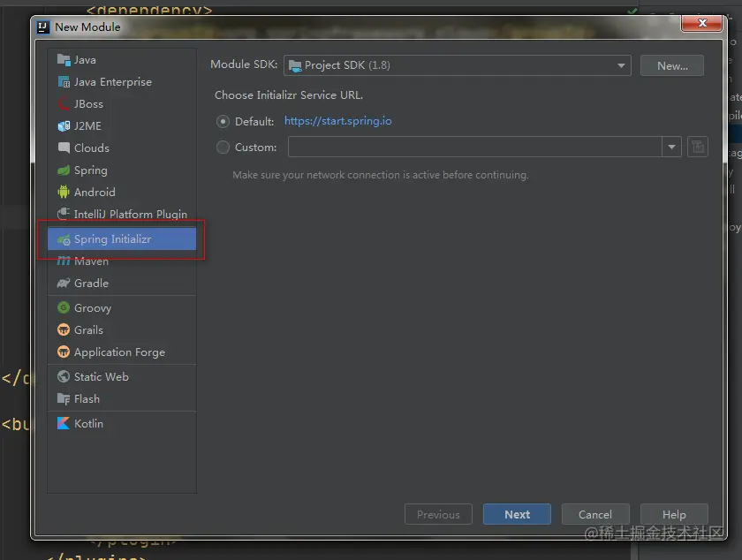Click the Cancel button
This screenshot has width=742, height=560.
(595, 514)
